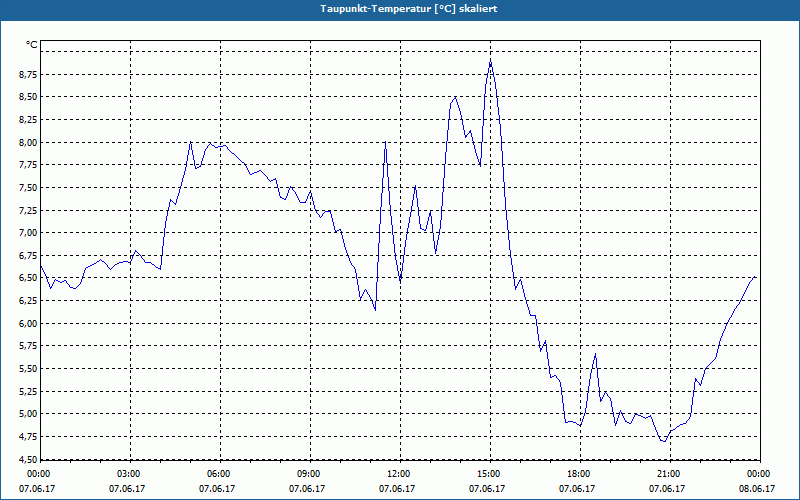Select the 5,25 y-axis label

pos(27,391)
